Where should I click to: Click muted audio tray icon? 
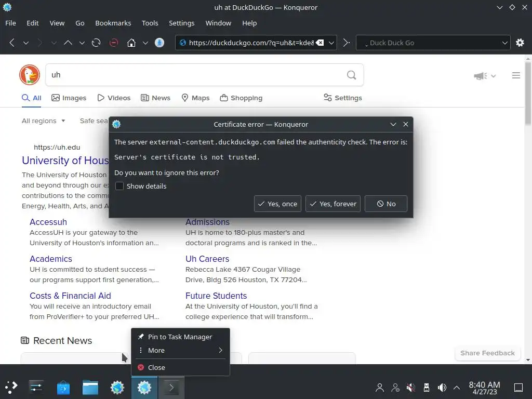[411, 388]
